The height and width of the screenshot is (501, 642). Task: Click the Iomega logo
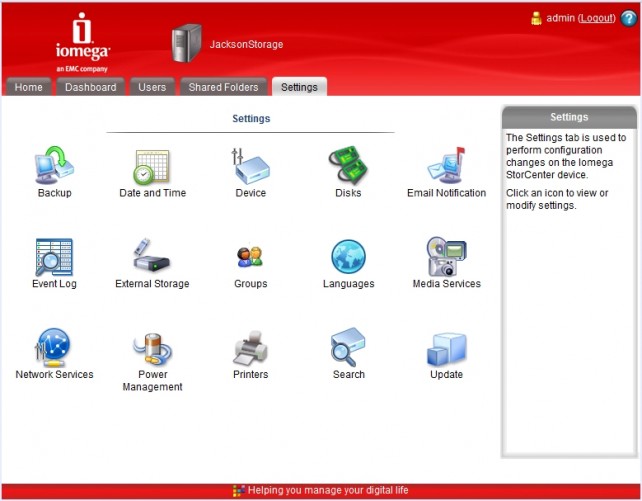[82, 42]
